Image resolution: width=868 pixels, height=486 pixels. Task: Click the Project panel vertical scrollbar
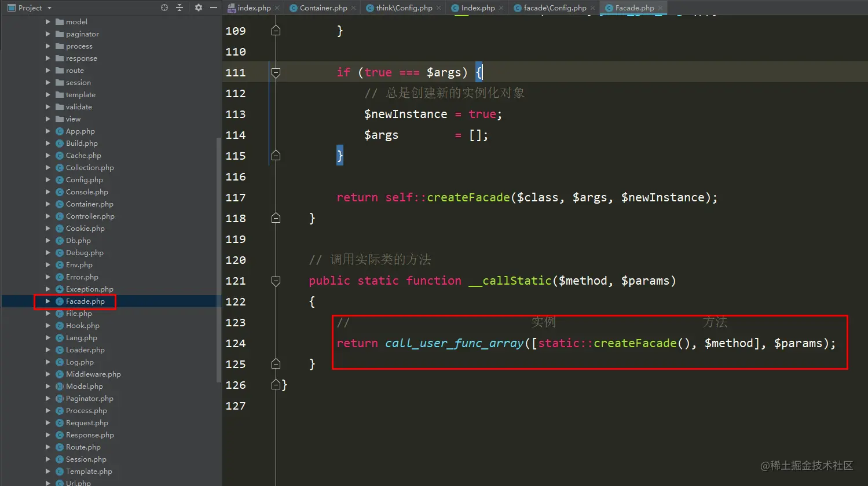click(218, 259)
